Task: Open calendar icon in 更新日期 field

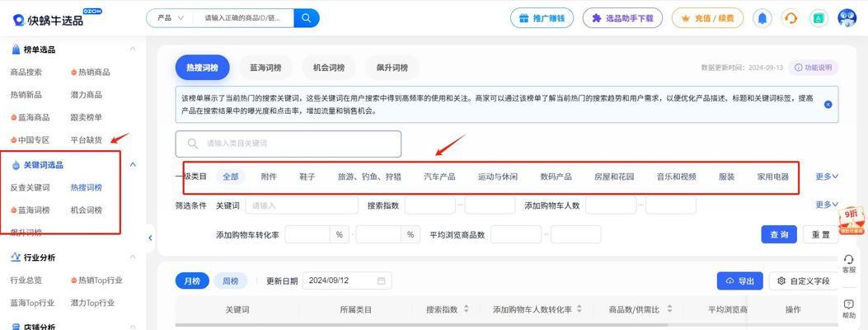Action: pyautogui.click(x=381, y=280)
